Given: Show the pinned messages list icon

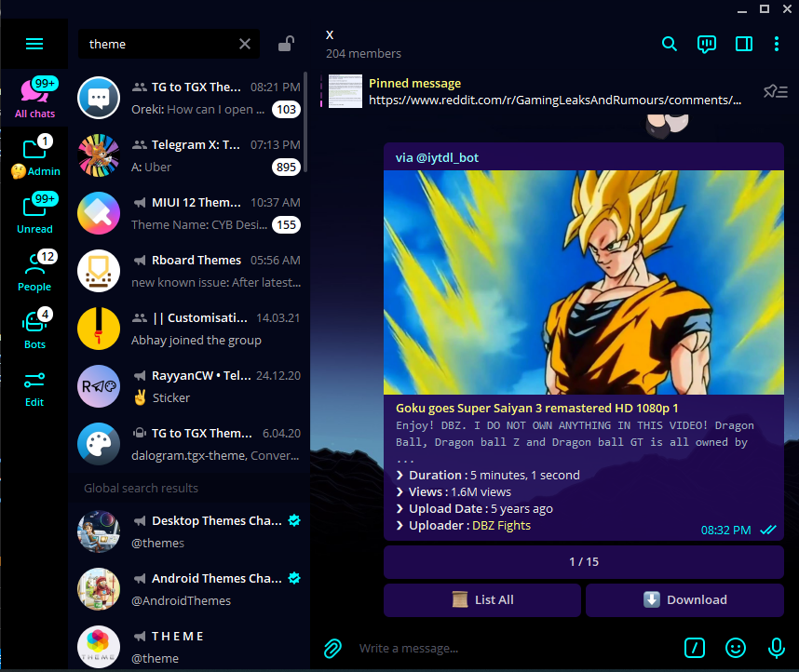Looking at the screenshot, I should 775,91.
